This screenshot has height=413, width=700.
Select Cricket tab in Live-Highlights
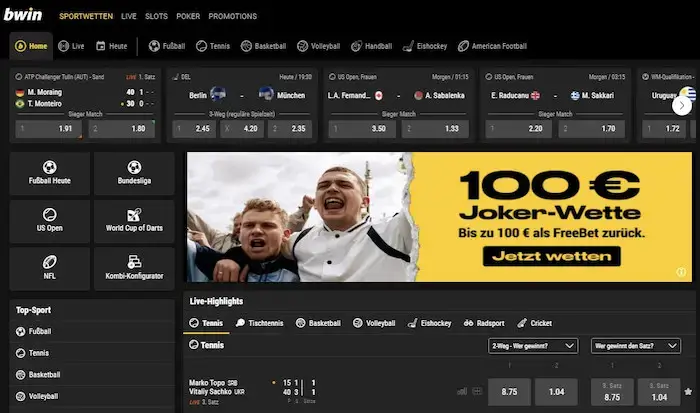point(534,323)
